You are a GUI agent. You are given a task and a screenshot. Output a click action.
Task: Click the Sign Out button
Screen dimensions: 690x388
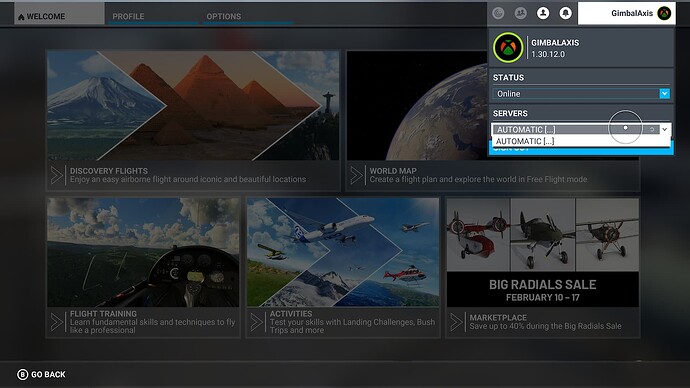[x=581, y=150]
